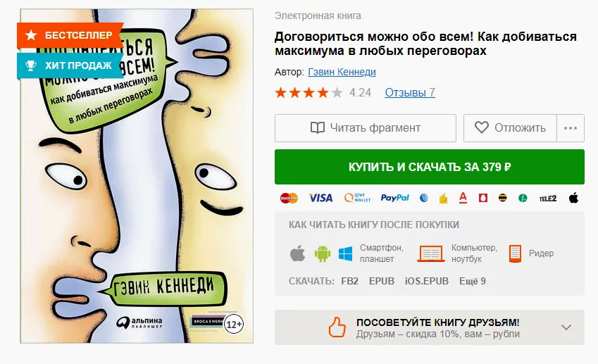The image size is (598, 364).
Task: Open the author link Гэвин Кеннеди
Action: (x=342, y=72)
